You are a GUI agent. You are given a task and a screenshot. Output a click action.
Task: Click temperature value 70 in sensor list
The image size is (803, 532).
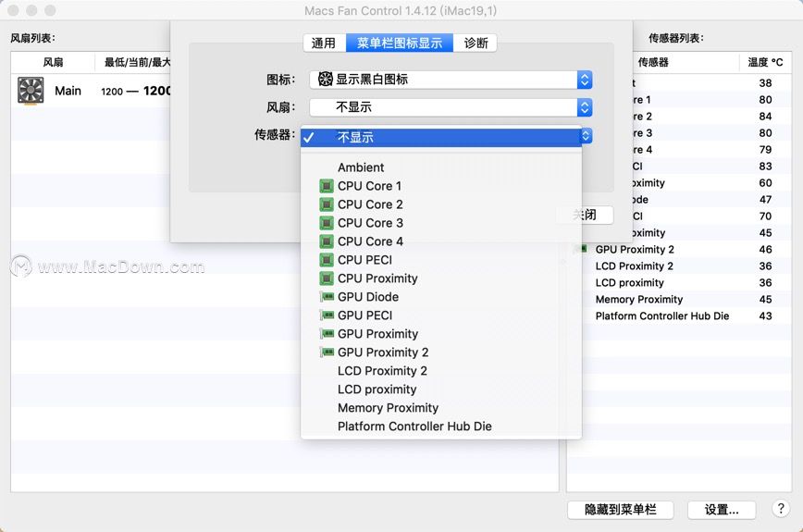click(766, 217)
